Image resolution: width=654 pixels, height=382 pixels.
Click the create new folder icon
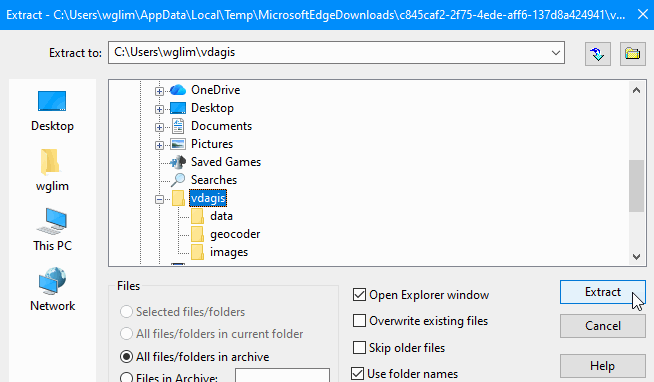(x=632, y=54)
